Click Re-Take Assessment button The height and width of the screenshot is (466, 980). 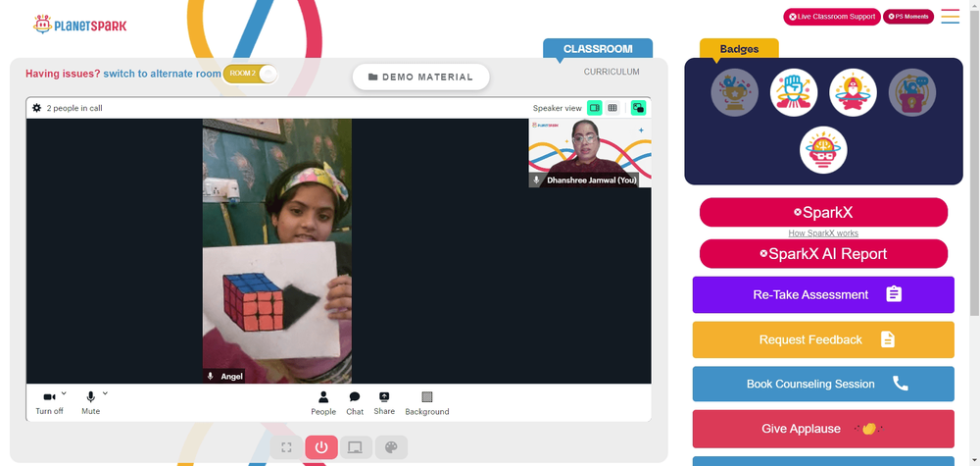[x=823, y=294]
